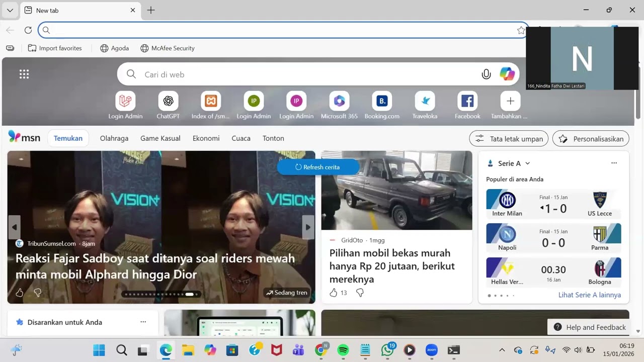The height and width of the screenshot is (362, 644).
Task: Open the Napoli vs Parma match
Action: (553, 237)
